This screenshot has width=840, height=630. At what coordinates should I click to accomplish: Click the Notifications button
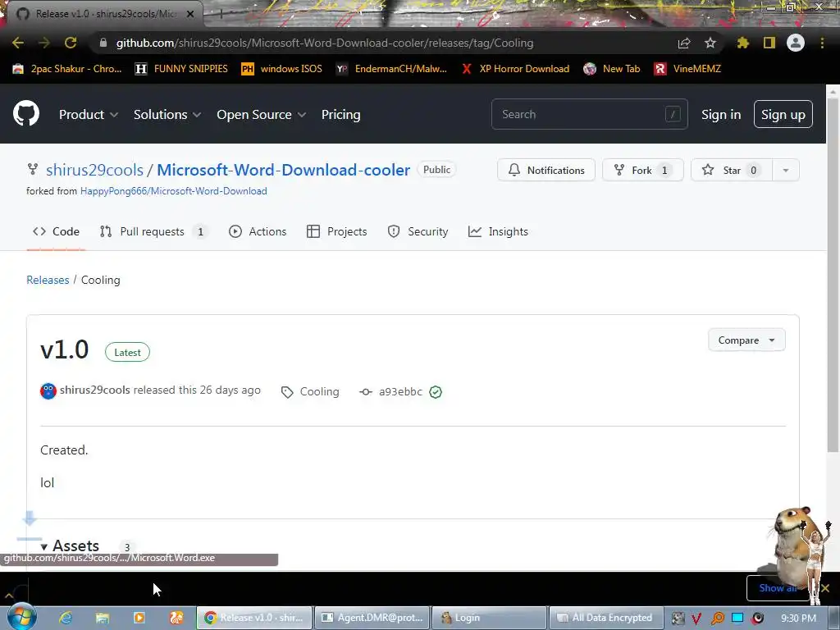(546, 171)
